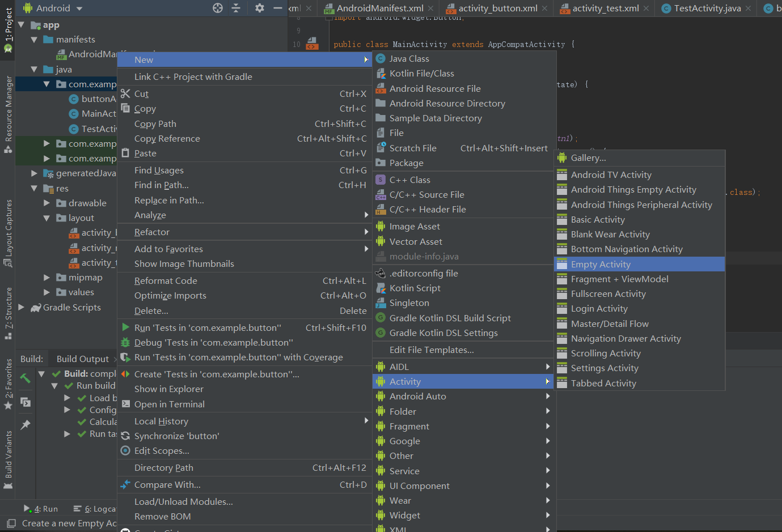The image size is (782, 532).
Task: Expand the generatedJava folder
Action: (34, 173)
